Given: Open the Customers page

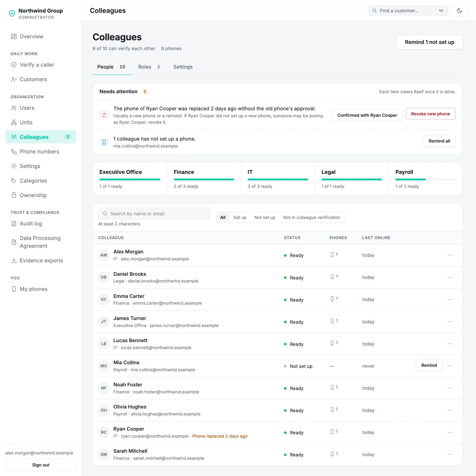Looking at the screenshot, I should tap(41, 79).
